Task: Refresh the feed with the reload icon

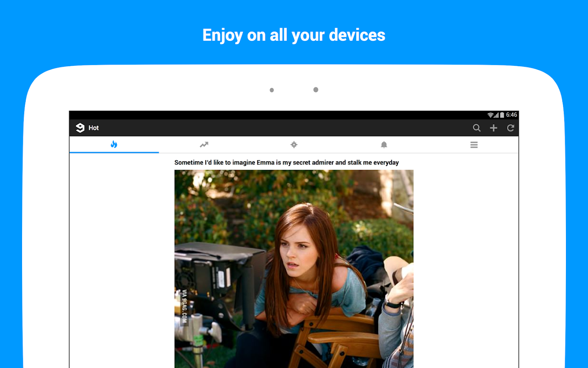Action: [x=510, y=128]
